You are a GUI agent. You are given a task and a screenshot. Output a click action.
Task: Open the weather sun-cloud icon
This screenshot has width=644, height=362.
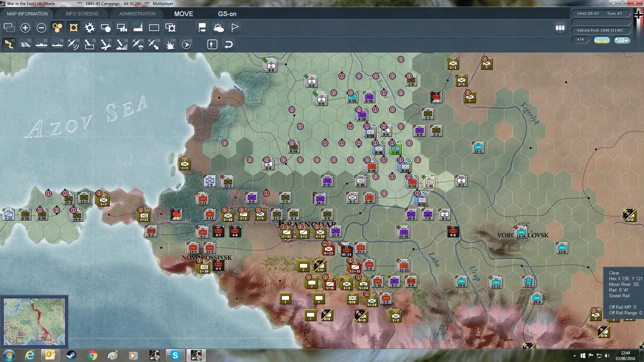click(x=218, y=28)
